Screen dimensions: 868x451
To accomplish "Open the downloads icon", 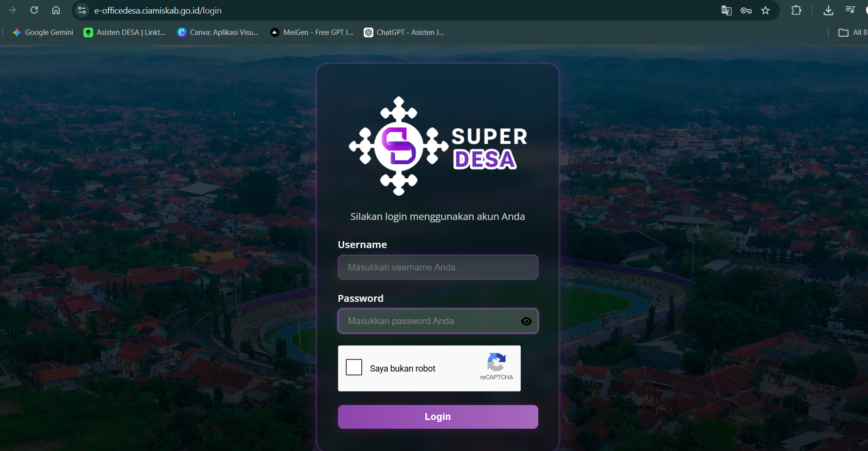I will (x=828, y=10).
